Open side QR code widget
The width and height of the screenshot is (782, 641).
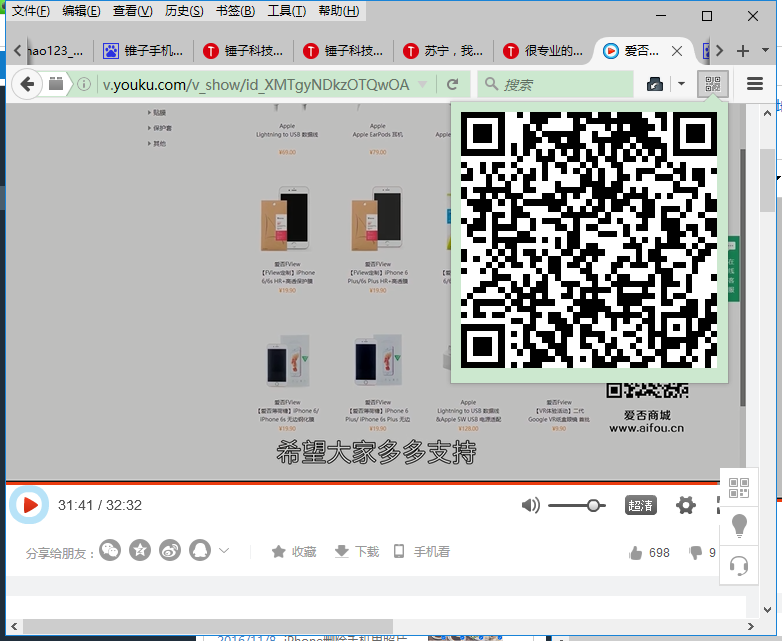tap(739, 488)
